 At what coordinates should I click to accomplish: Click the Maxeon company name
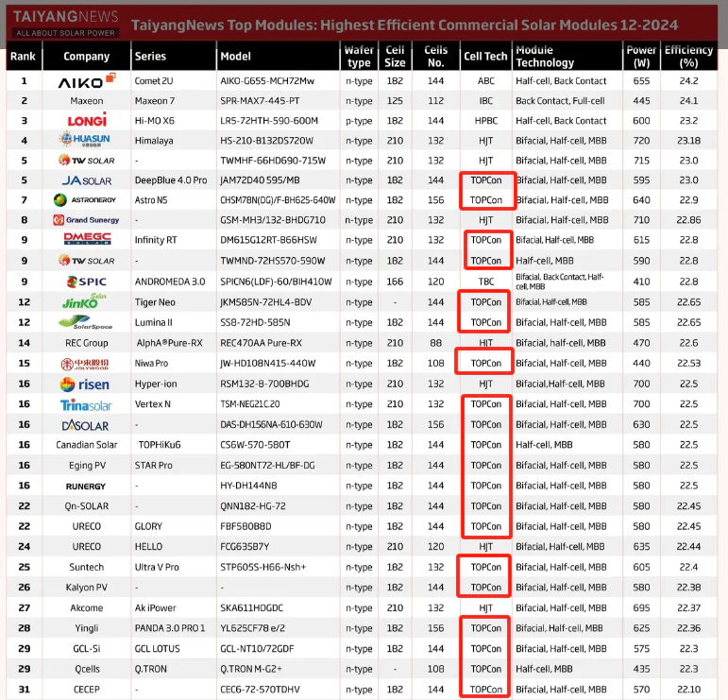coord(87,101)
